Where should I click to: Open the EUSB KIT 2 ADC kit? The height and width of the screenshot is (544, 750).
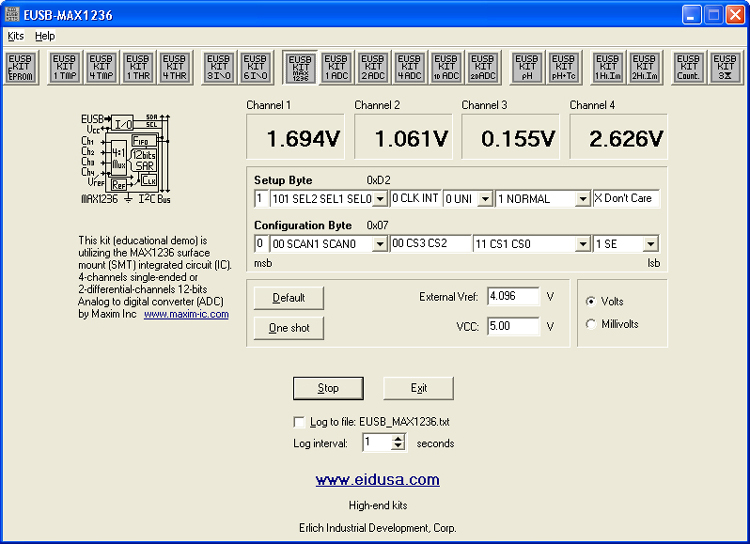coord(374,67)
